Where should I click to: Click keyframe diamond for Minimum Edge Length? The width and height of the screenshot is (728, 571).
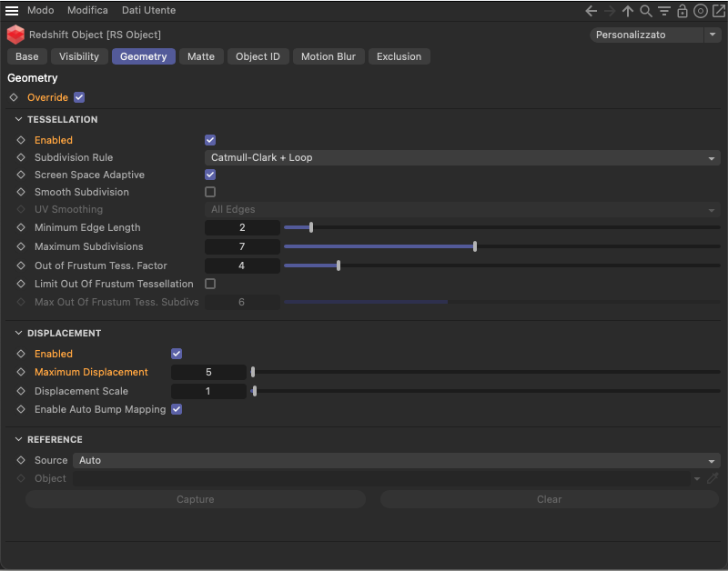[21, 227]
